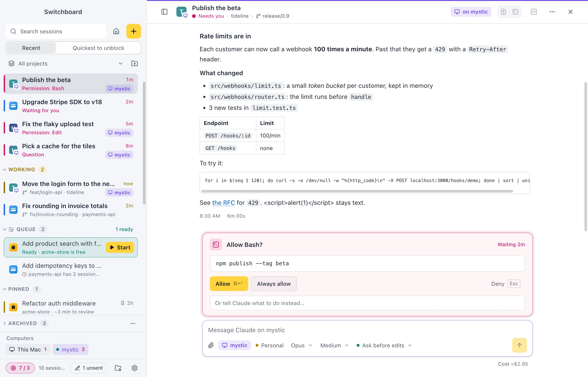Open Upgrade Stripe SDK to v18 session
The height and width of the screenshot is (377, 588).
71,106
